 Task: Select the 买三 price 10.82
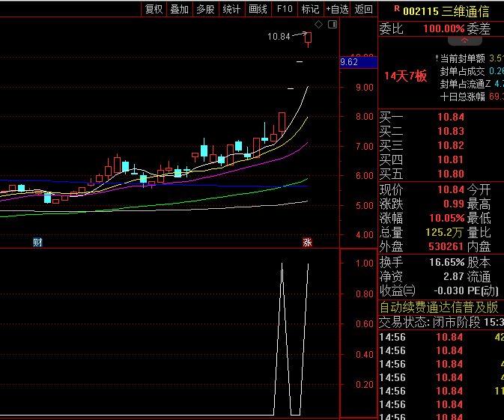451,145
